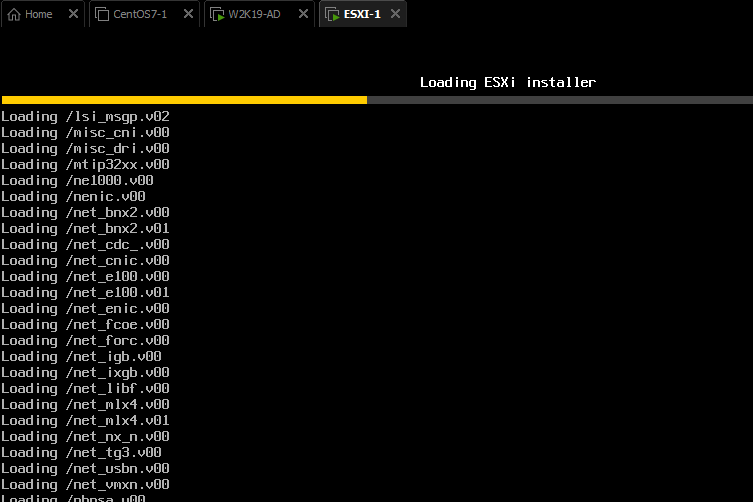Click the 'Loading /misc_cni.v00' line
This screenshot has width=753, height=502.
pos(85,133)
